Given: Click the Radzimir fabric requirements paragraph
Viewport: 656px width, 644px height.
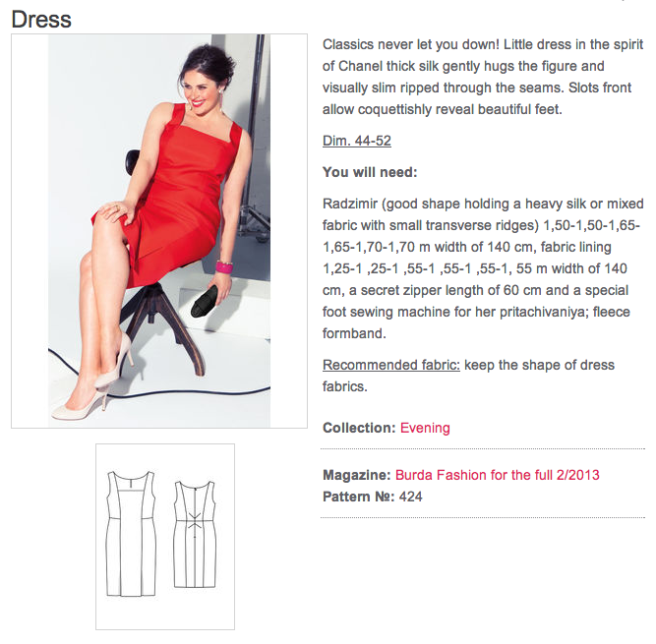Looking at the screenshot, I should pyautogui.click(x=483, y=268).
